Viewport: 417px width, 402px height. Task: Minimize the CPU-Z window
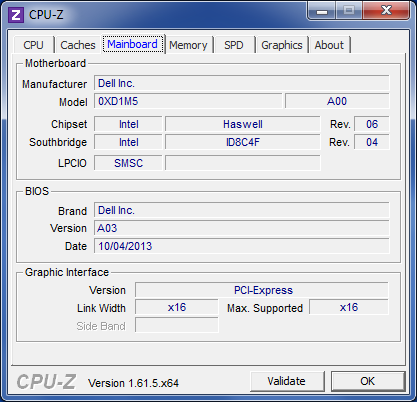(x=322, y=11)
